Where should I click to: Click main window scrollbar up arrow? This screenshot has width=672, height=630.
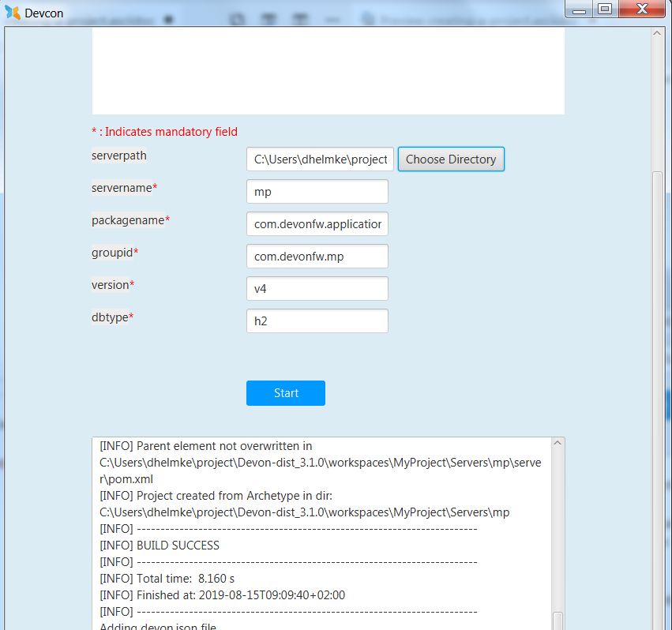tap(656, 33)
